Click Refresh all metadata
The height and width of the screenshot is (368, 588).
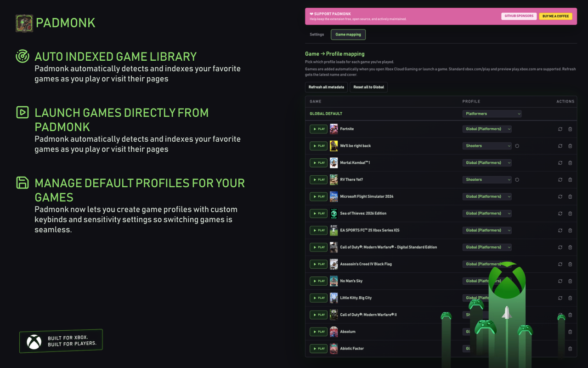tap(326, 87)
